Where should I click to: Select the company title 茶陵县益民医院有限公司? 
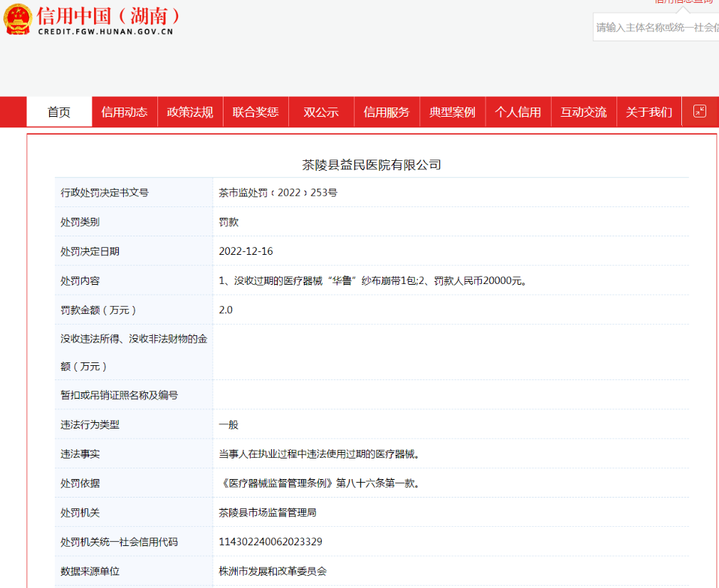[x=372, y=164]
